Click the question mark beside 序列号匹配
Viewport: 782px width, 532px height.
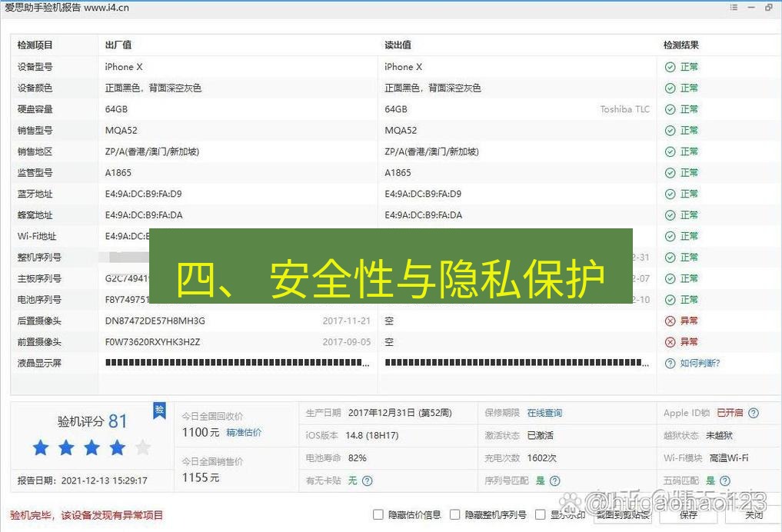(x=555, y=480)
